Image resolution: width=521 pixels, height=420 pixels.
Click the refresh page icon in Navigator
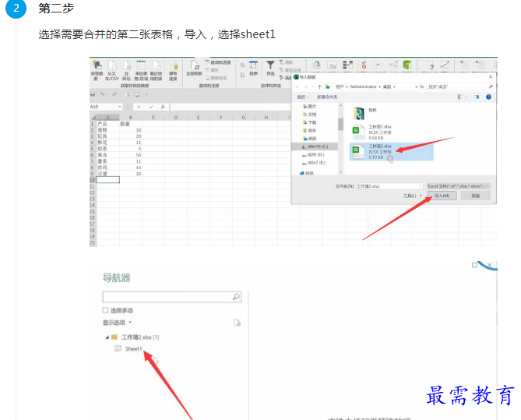pyautogui.click(x=237, y=323)
